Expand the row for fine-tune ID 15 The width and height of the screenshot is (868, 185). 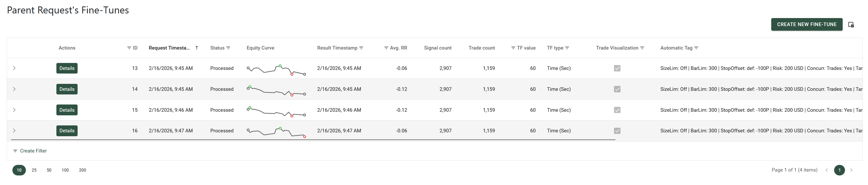[14, 110]
